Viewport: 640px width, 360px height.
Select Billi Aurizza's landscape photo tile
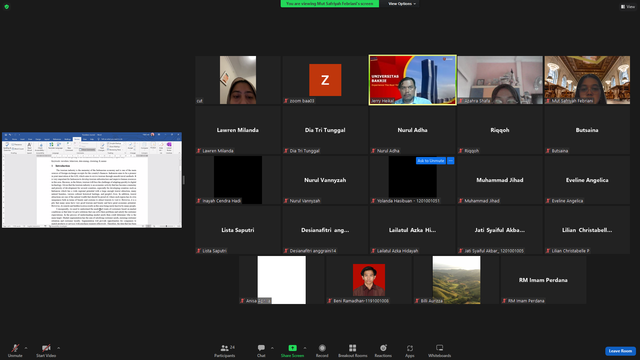pyautogui.click(x=456, y=280)
